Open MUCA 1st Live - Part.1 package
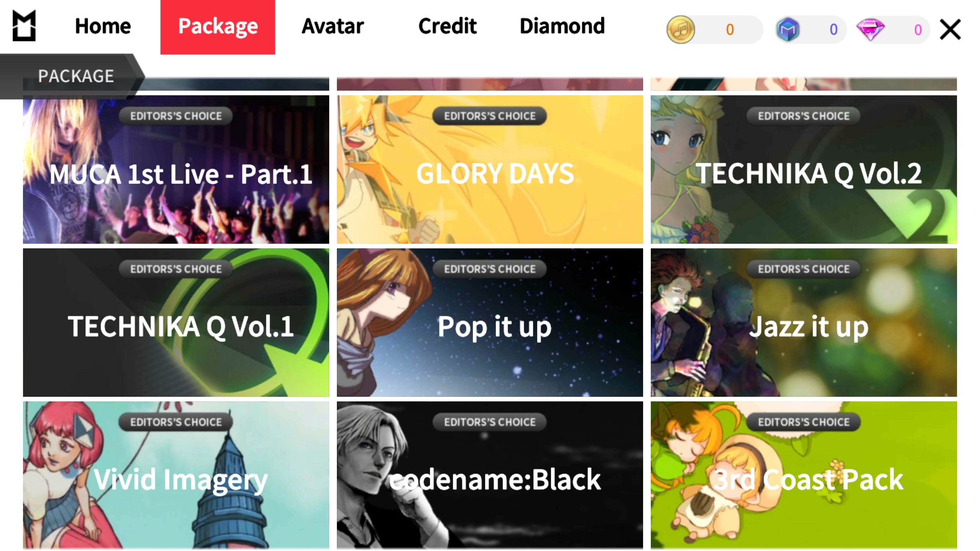The image size is (980, 551). point(176,170)
